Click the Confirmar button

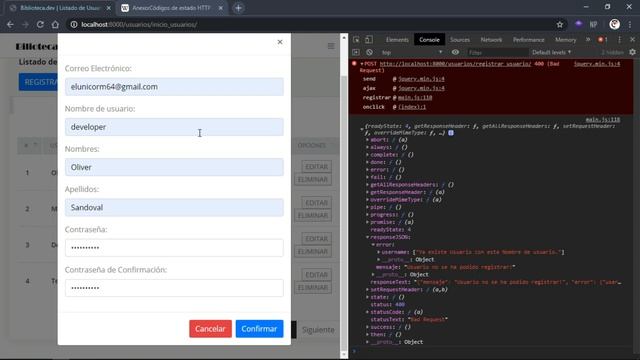259,329
